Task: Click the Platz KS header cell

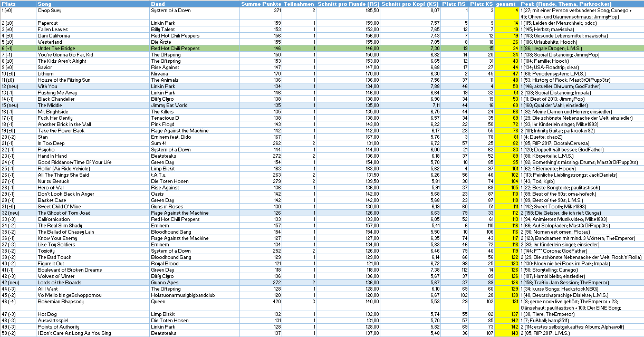Action: pos(482,4)
